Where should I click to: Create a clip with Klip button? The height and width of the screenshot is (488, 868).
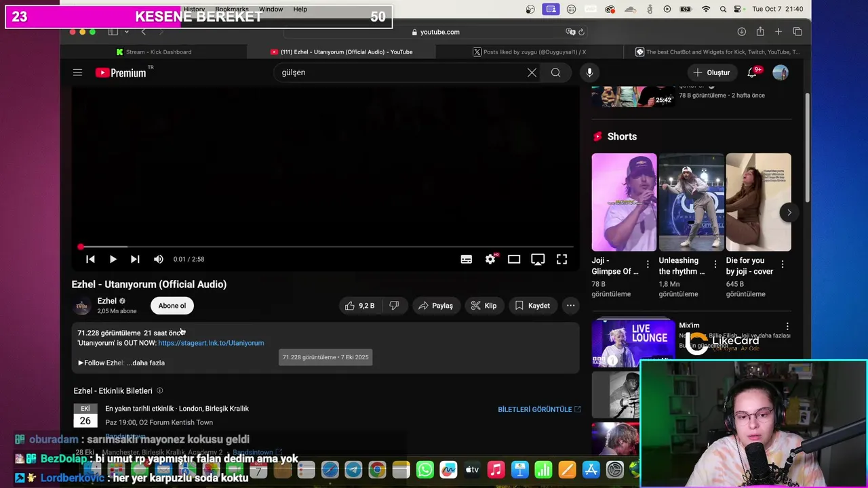click(484, 306)
